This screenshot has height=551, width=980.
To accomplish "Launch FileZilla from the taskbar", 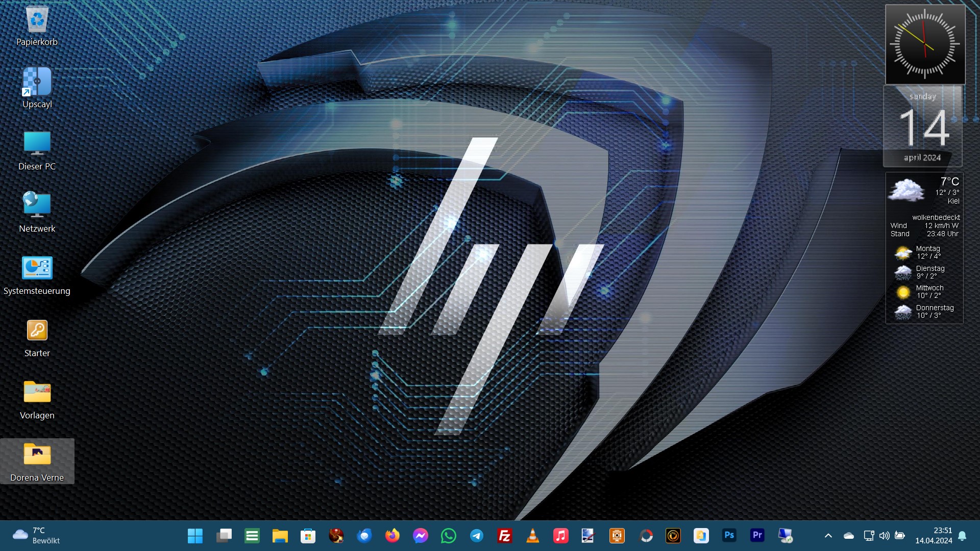I will (504, 536).
